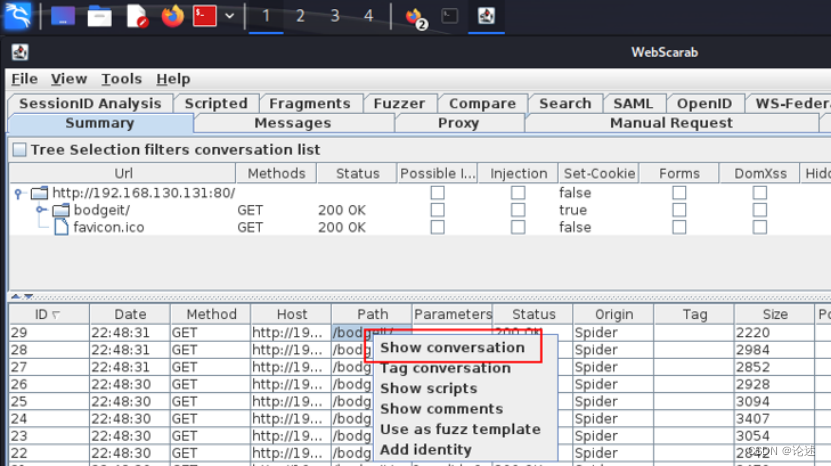Image resolution: width=831 pixels, height=466 pixels.
Task: Sort by the Date column header
Action: click(130, 314)
